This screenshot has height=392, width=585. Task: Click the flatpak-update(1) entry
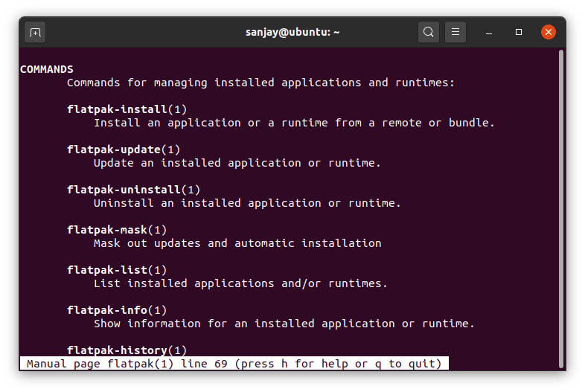124,150
